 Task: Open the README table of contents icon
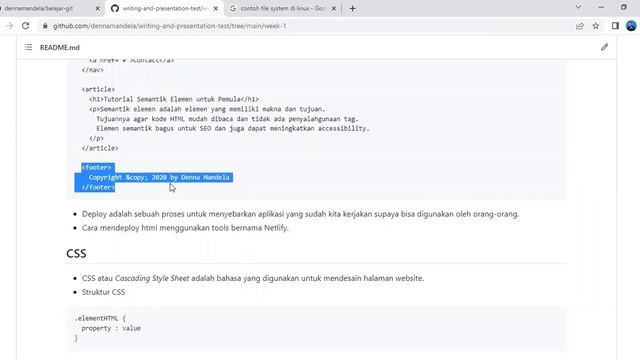28,47
